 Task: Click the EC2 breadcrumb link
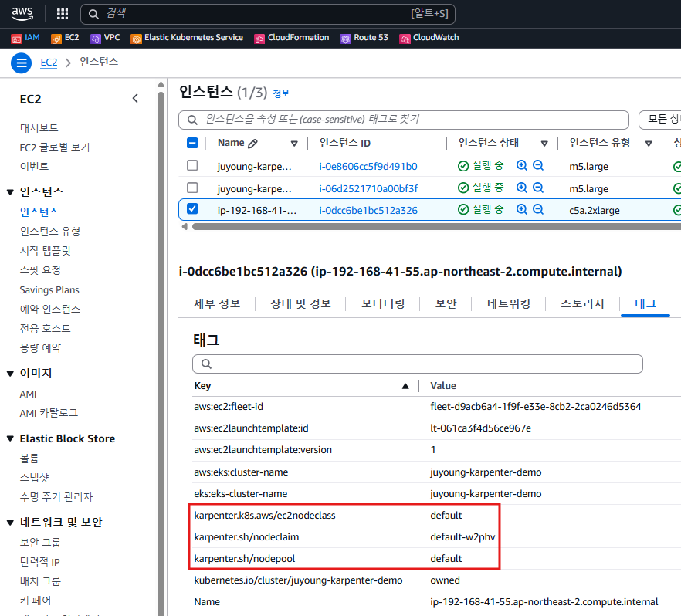click(x=49, y=63)
